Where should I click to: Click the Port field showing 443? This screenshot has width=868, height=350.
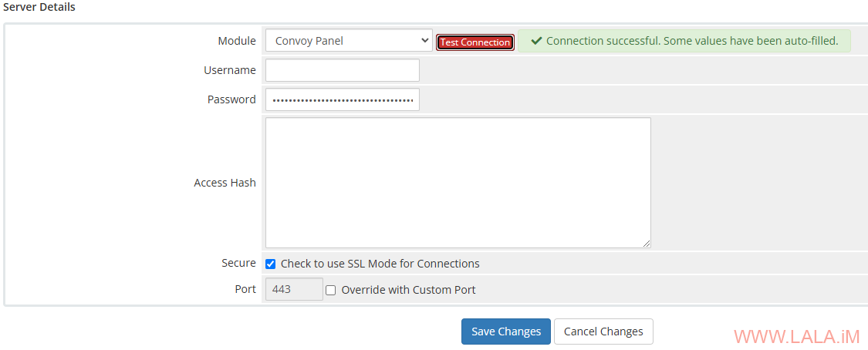(294, 290)
